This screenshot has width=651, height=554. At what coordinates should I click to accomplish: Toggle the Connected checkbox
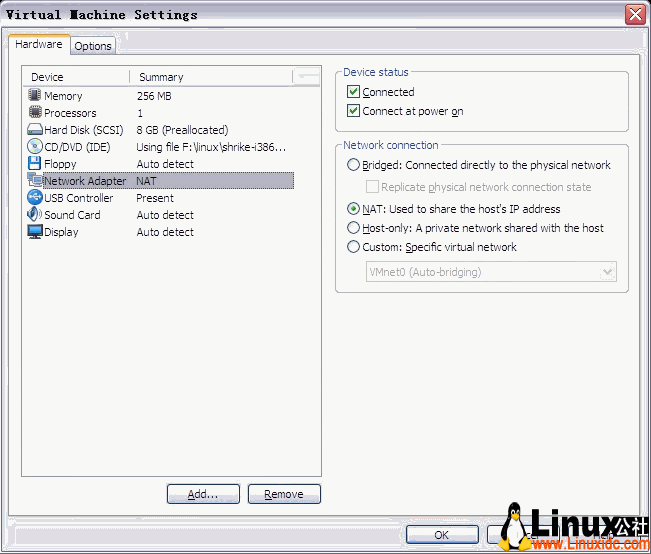click(x=353, y=91)
